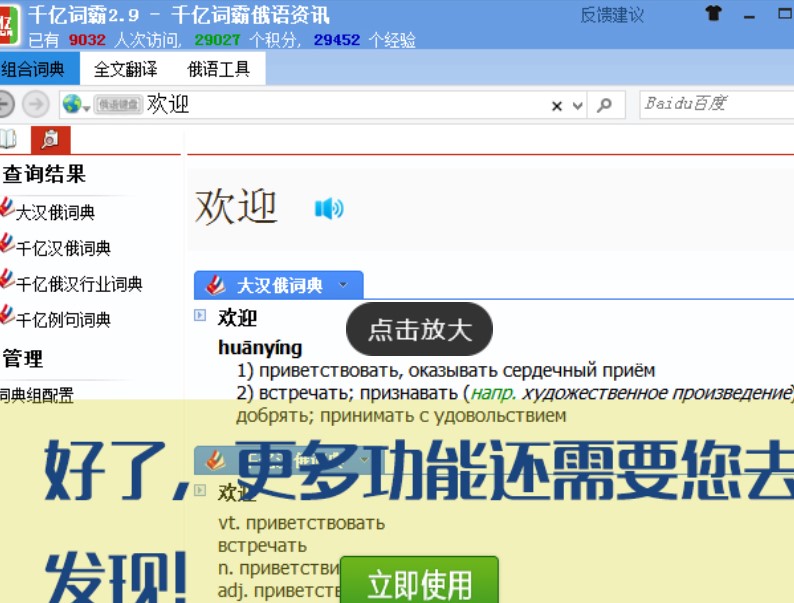The image size is (794, 603).
Task: Click the 千亿词霸 app logo icon
Action: coord(9,24)
